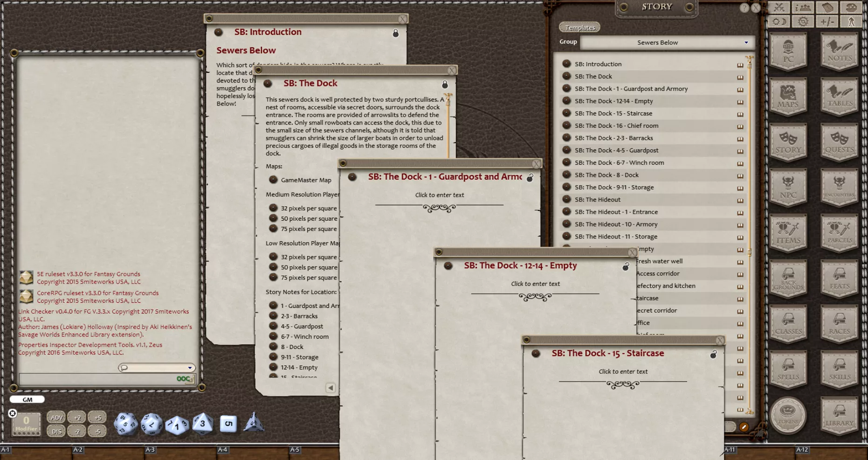868x460 pixels.
Task: Open the Feats sidebar badge
Action: [x=840, y=279]
